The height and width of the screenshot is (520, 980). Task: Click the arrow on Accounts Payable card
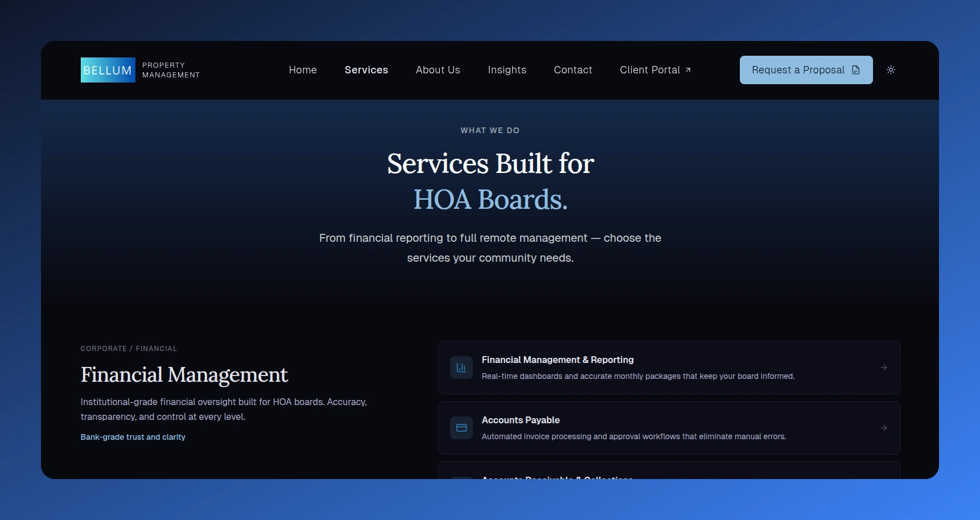click(x=884, y=428)
